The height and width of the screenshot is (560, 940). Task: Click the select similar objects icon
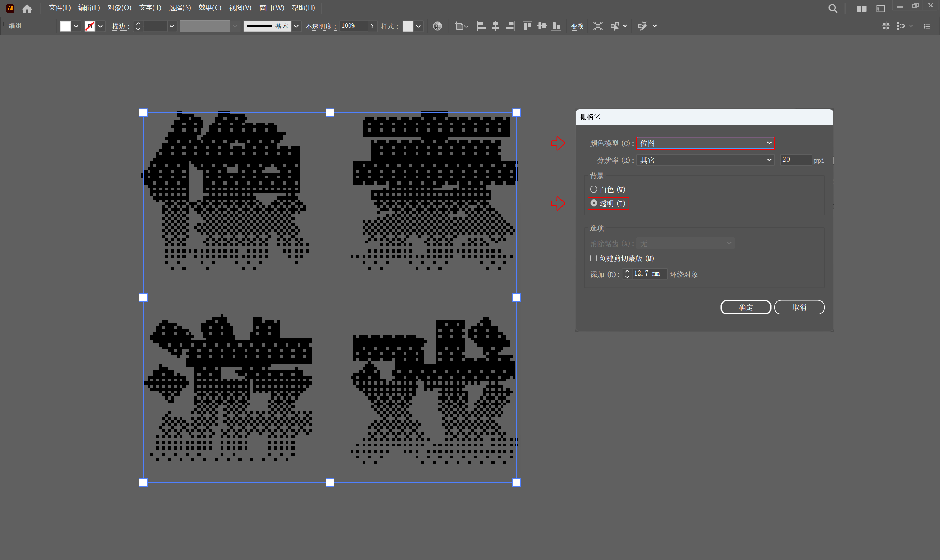coord(615,26)
